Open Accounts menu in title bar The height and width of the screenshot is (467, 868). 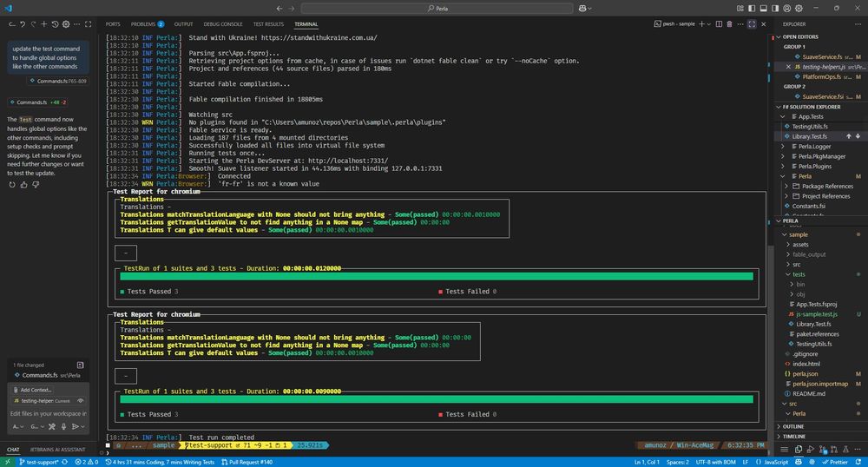click(x=786, y=9)
